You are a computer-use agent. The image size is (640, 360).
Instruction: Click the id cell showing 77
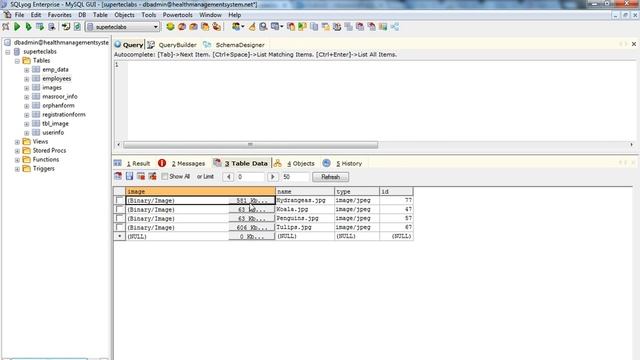click(x=396, y=200)
